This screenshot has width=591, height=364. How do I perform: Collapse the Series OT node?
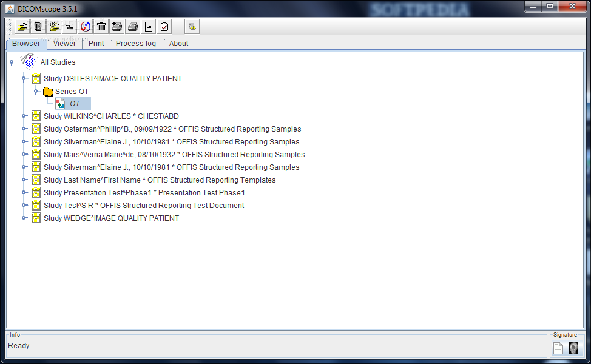pyautogui.click(x=36, y=92)
